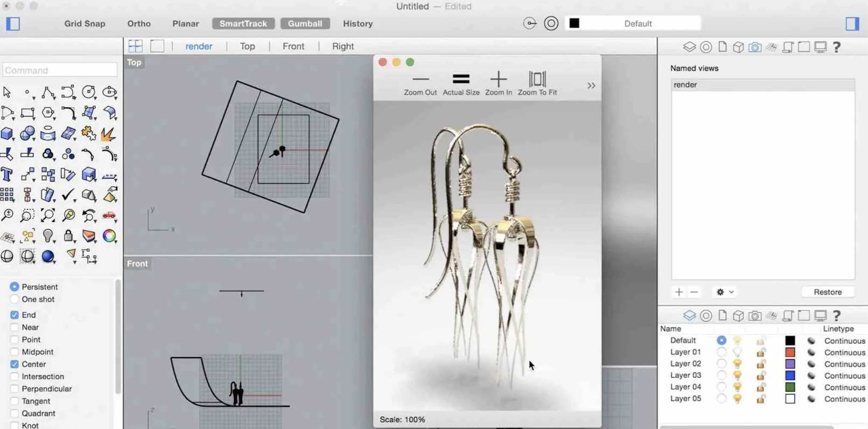The height and width of the screenshot is (429, 868).
Task: Uncheck the Center object snap
Action: coord(15,364)
